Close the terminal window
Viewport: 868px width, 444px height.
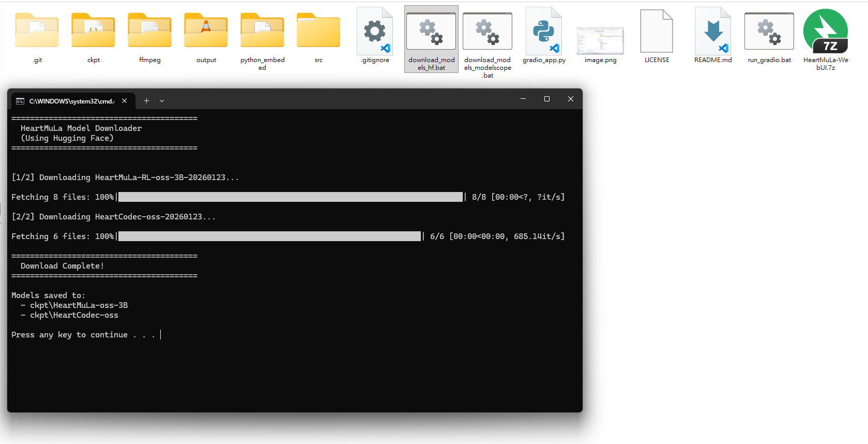[571, 99]
